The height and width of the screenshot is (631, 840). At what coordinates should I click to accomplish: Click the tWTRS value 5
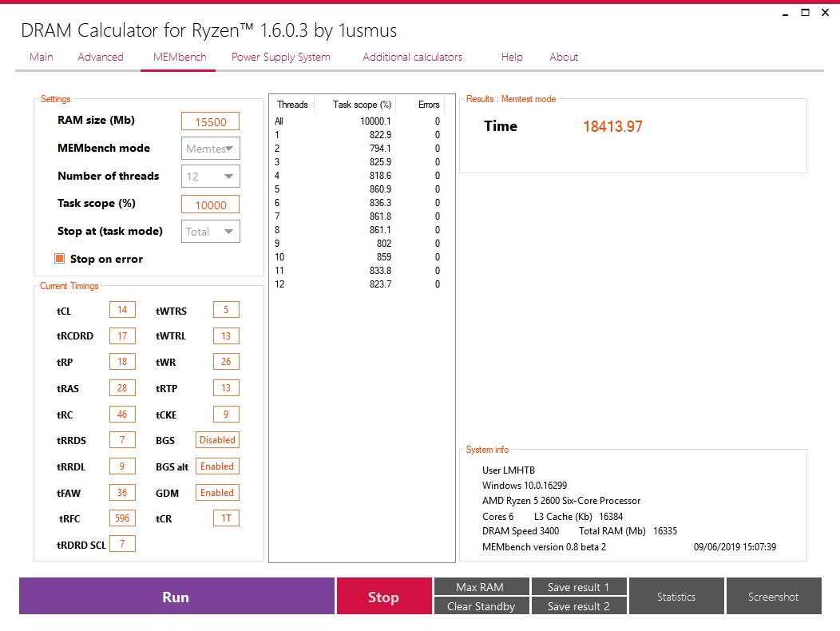[226, 310]
